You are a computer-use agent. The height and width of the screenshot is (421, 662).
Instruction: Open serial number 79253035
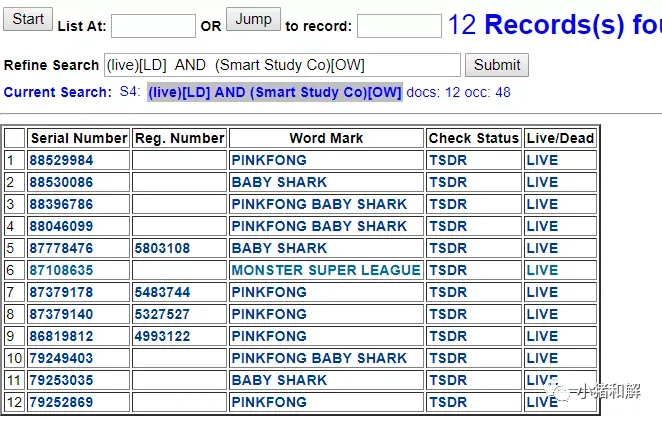pos(61,380)
